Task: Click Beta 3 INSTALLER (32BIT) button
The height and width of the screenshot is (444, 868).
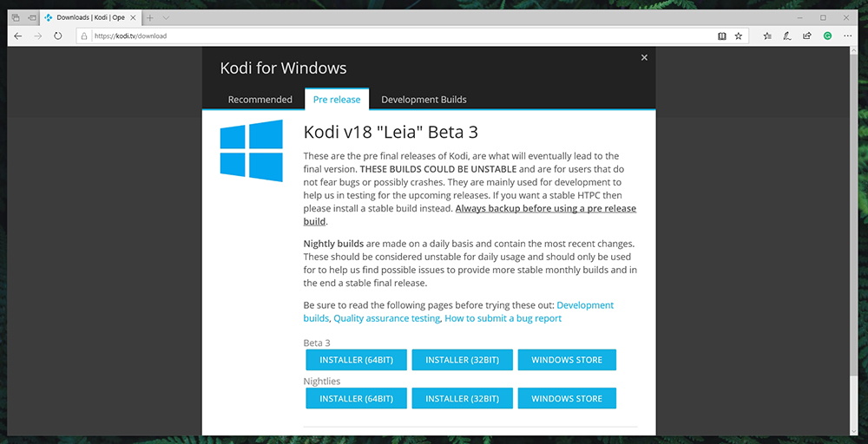Action: pos(463,360)
